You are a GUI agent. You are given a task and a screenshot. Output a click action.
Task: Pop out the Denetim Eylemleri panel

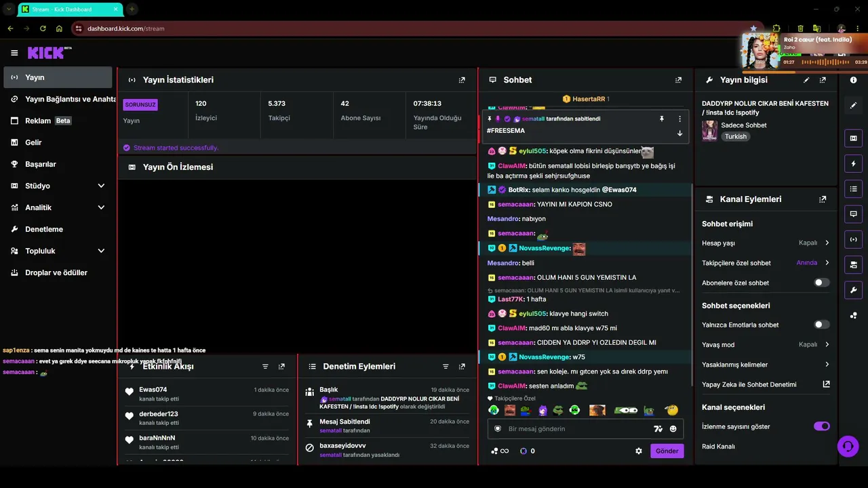point(462,367)
